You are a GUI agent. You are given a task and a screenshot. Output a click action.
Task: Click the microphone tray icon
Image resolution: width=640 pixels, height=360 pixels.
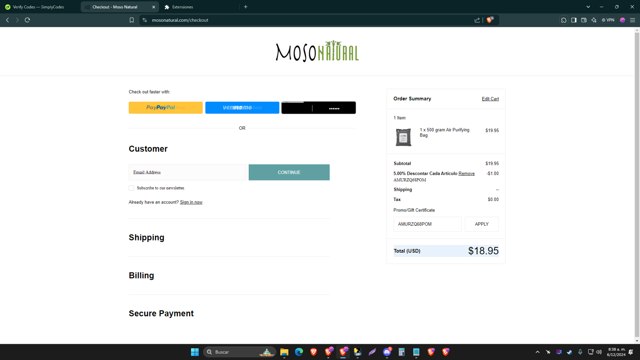tap(580, 352)
